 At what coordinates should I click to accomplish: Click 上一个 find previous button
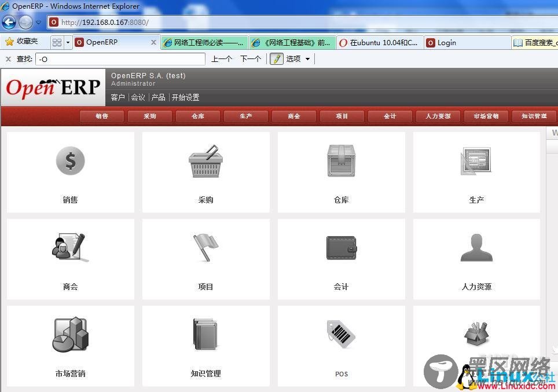pos(221,58)
